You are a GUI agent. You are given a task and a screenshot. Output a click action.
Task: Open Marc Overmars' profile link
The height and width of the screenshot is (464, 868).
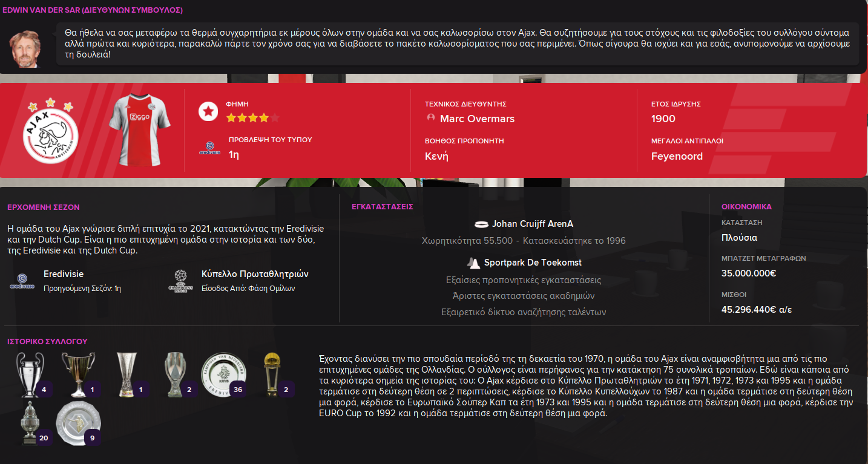477,119
